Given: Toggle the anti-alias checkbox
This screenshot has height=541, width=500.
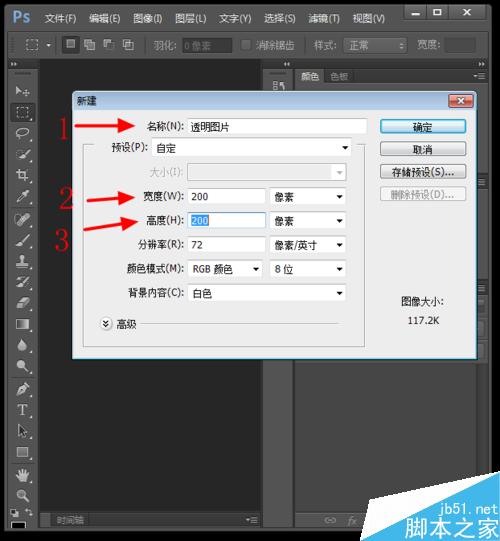Looking at the screenshot, I should (x=245, y=45).
